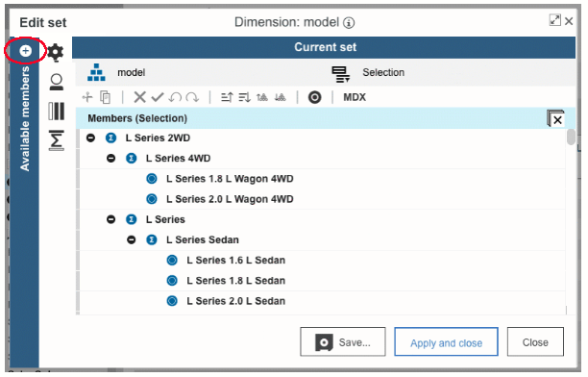This screenshot has height=377, width=588.
Task: Click the Current set header
Action: pos(324,47)
